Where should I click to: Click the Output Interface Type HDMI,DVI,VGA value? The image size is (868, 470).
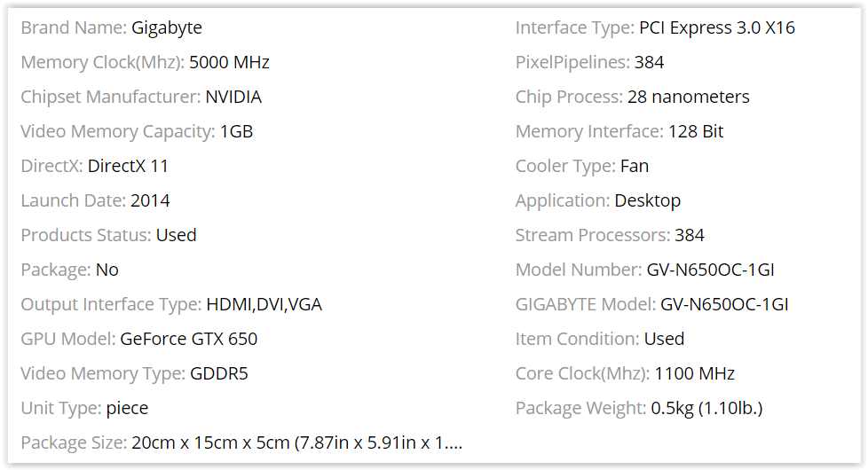[264, 305]
